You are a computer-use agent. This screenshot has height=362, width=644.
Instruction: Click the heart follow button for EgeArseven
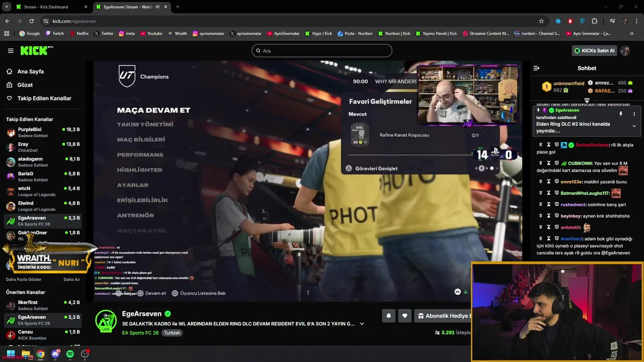click(405, 316)
